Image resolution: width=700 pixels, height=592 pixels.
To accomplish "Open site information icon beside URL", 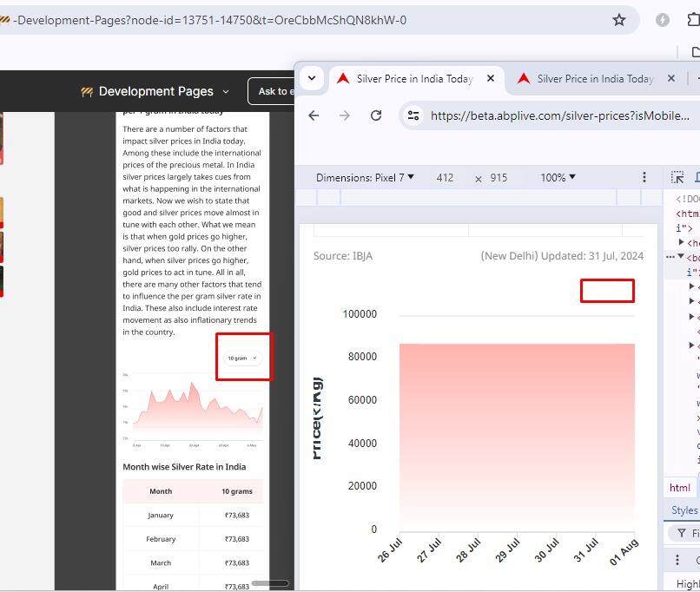I will (414, 115).
